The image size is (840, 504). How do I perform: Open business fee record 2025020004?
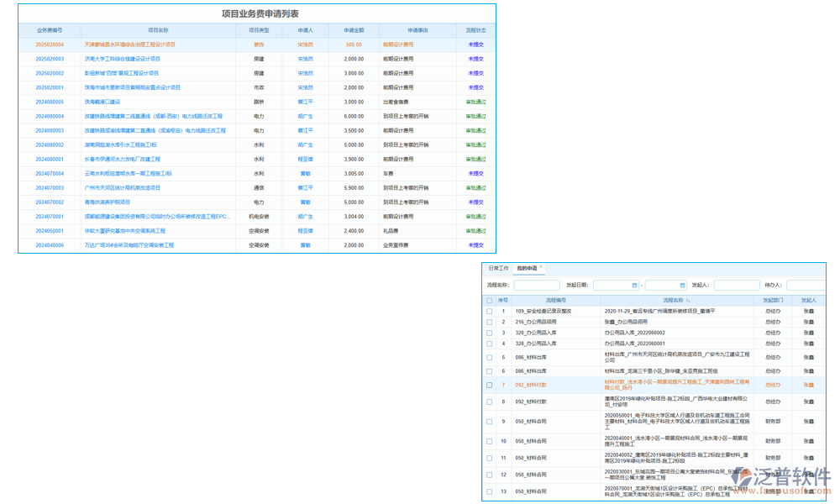pos(50,45)
